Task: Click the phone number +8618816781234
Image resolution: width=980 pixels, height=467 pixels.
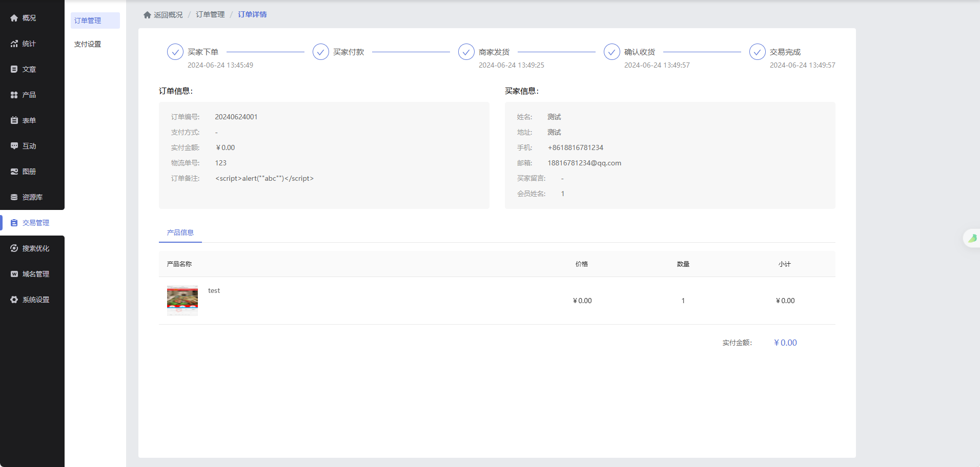Action: (x=576, y=147)
